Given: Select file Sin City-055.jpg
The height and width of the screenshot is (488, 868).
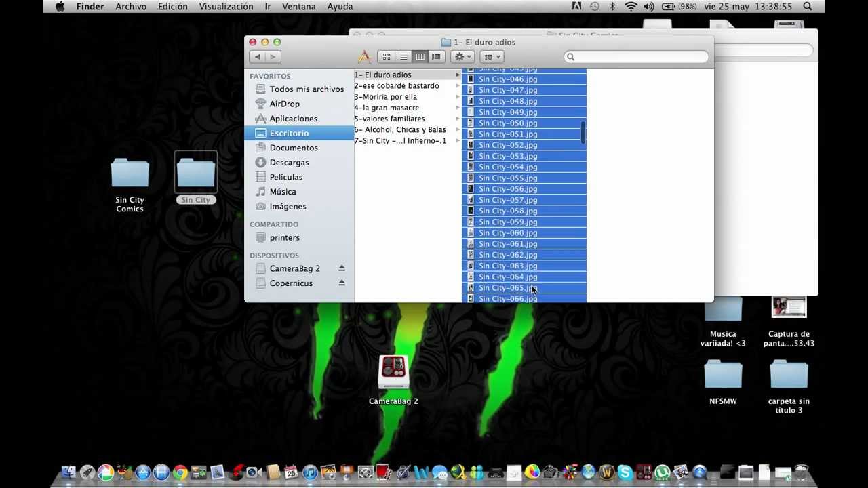Looking at the screenshot, I should pyautogui.click(x=524, y=178).
